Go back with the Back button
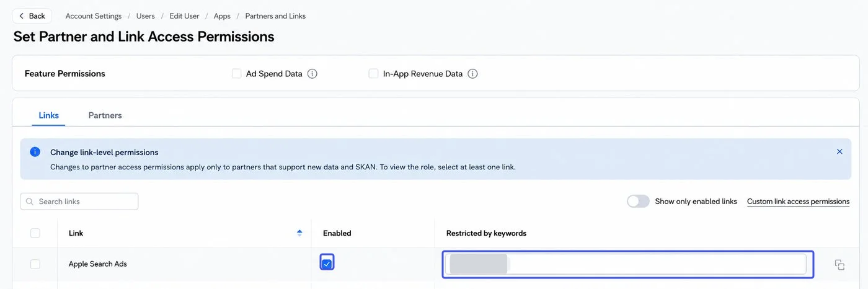Screen dimensions: 868x289 coord(32,16)
